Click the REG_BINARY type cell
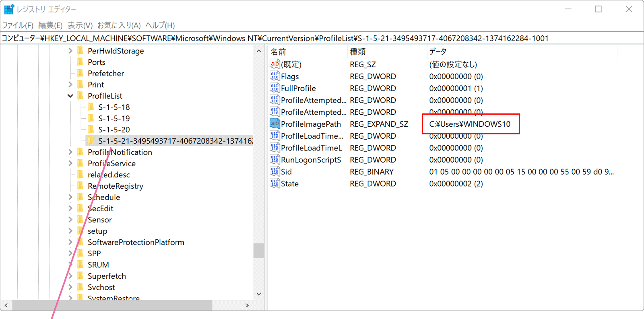Image resolution: width=644 pixels, height=319 pixels. (x=372, y=172)
